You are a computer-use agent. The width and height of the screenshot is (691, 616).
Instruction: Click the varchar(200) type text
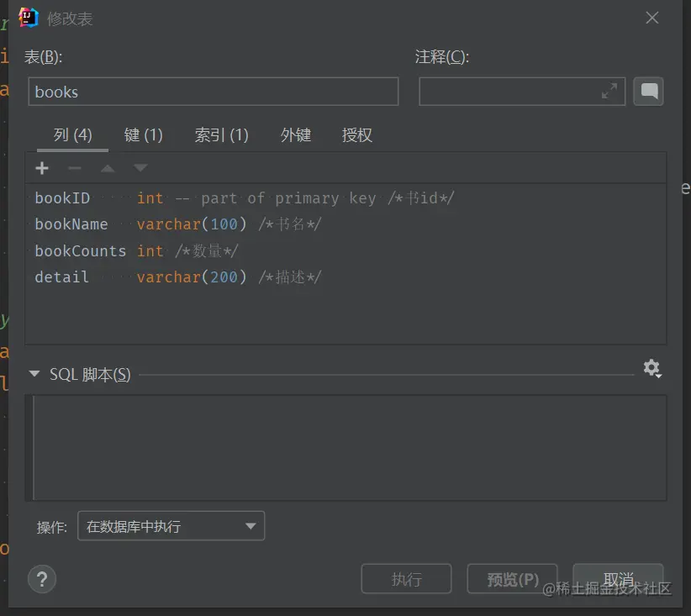point(192,277)
